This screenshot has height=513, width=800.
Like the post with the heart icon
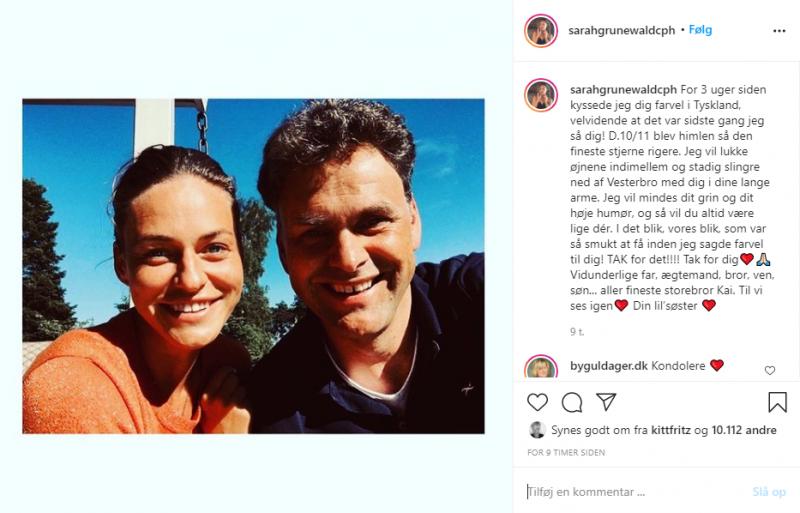538,402
